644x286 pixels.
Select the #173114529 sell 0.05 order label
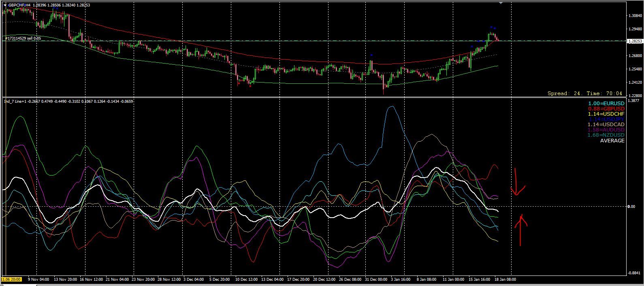point(23,38)
